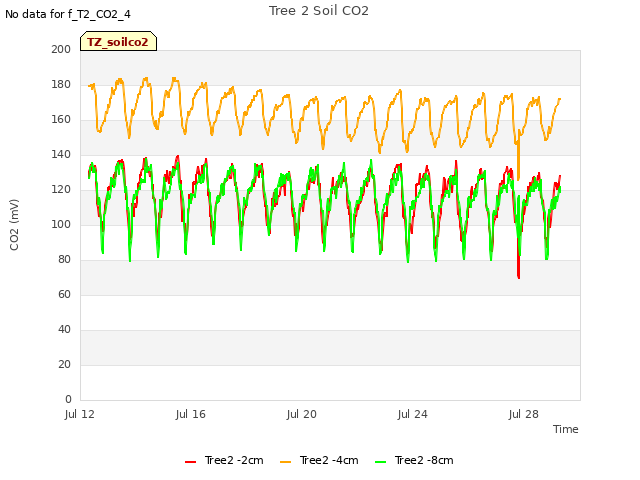Screen dimensions: 640x480
Task: Click the green Tree2 -8cm legend swatch
Action: [x=380, y=462]
